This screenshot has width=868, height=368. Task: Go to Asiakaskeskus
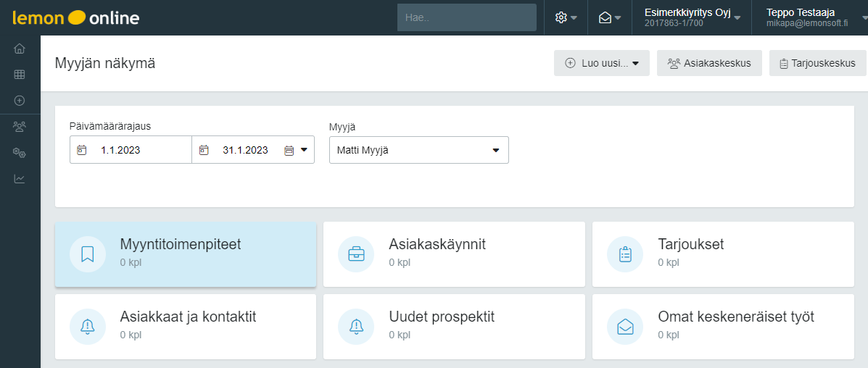pos(710,63)
